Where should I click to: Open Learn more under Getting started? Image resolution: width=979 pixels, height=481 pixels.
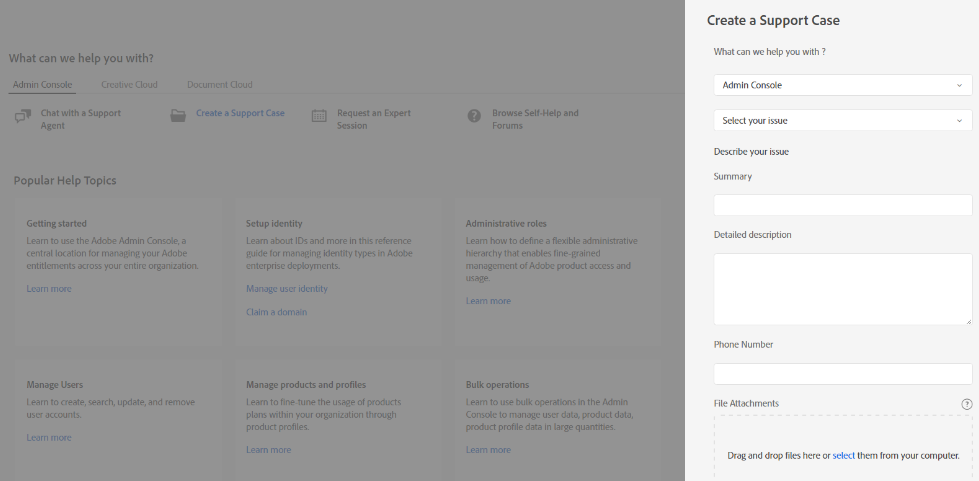[49, 289]
